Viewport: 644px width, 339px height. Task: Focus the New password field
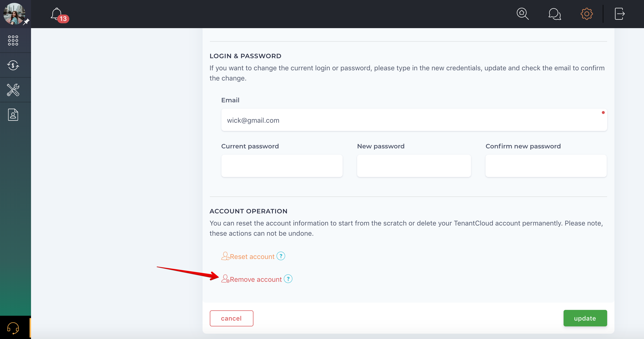[414, 166]
